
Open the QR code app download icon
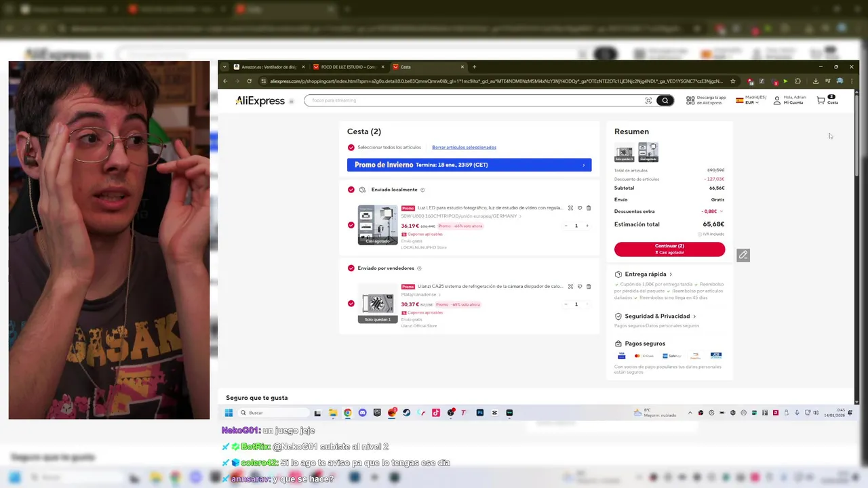point(690,100)
